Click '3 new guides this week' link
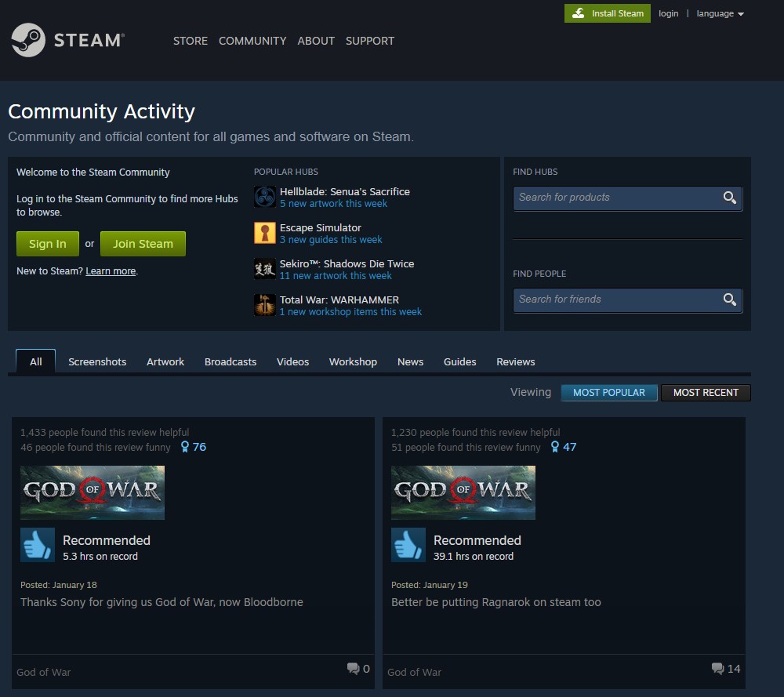The height and width of the screenshot is (697, 784). tap(331, 239)
